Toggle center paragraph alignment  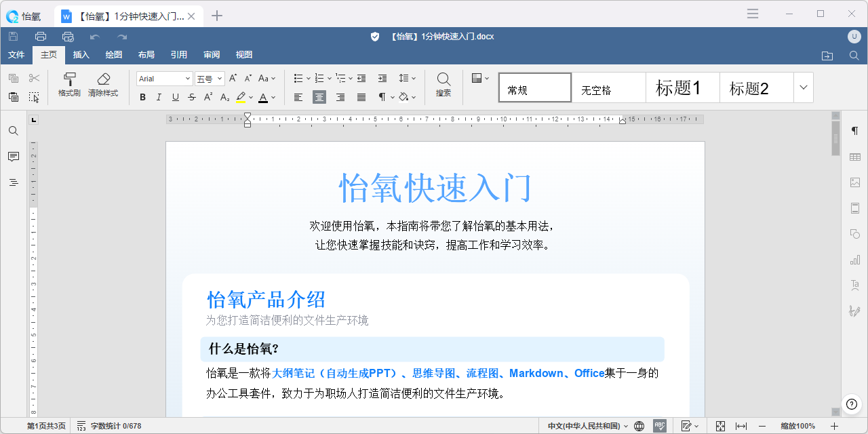pyautogui.click(x=319, y=97)
